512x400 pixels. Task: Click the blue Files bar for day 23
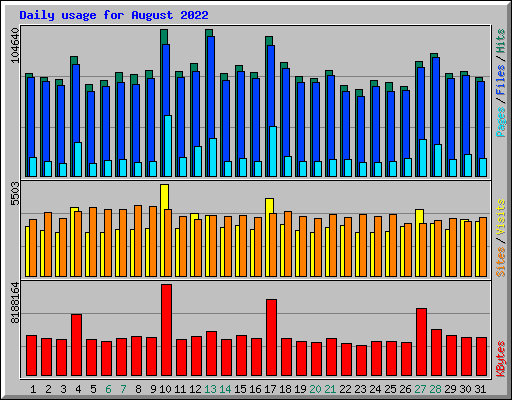pos(361,129)
